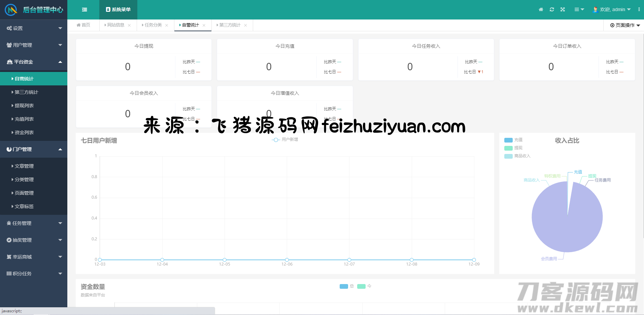
Task: Click the admin user avatar icon
Action: click(x=595, y=9)
